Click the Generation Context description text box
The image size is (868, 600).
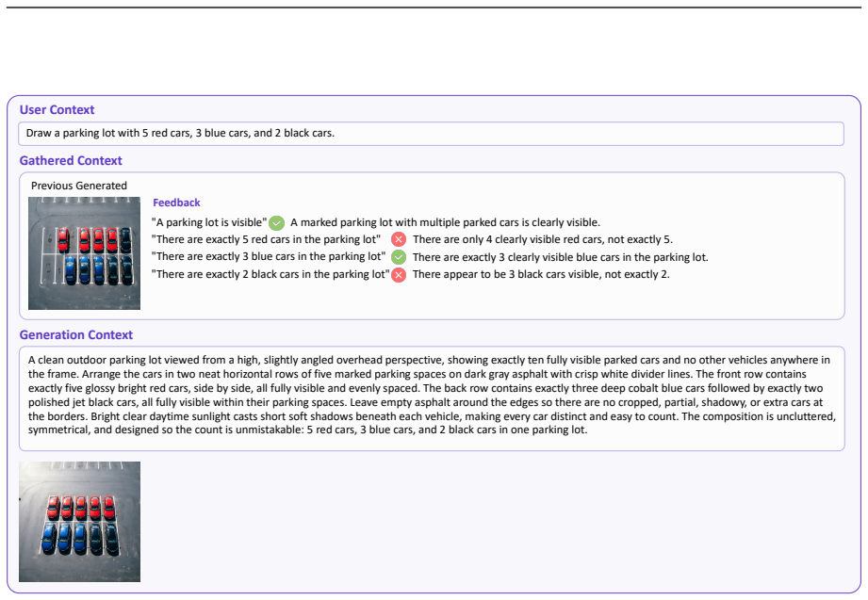point(432,398)
